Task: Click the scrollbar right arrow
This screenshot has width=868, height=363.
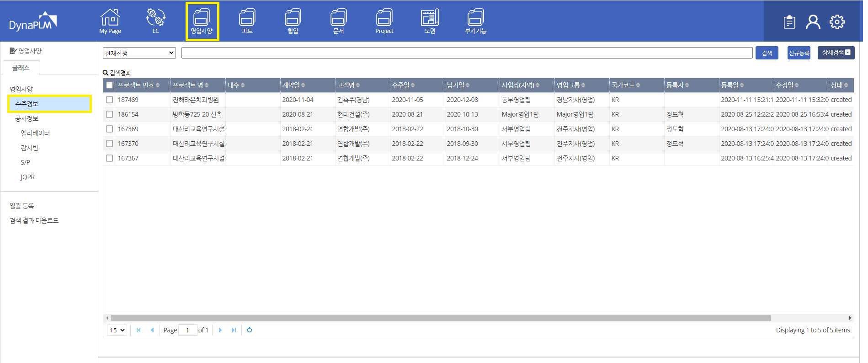Action: [850, 318]
